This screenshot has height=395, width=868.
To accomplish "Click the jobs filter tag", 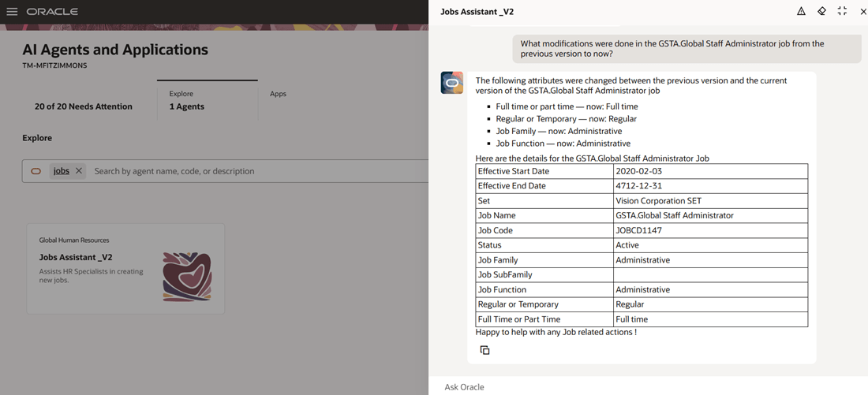I will [x=61, y=171].
